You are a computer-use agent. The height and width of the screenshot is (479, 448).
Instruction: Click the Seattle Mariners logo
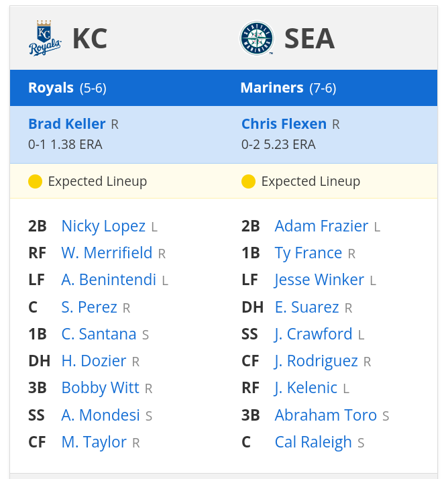(256, 38)
